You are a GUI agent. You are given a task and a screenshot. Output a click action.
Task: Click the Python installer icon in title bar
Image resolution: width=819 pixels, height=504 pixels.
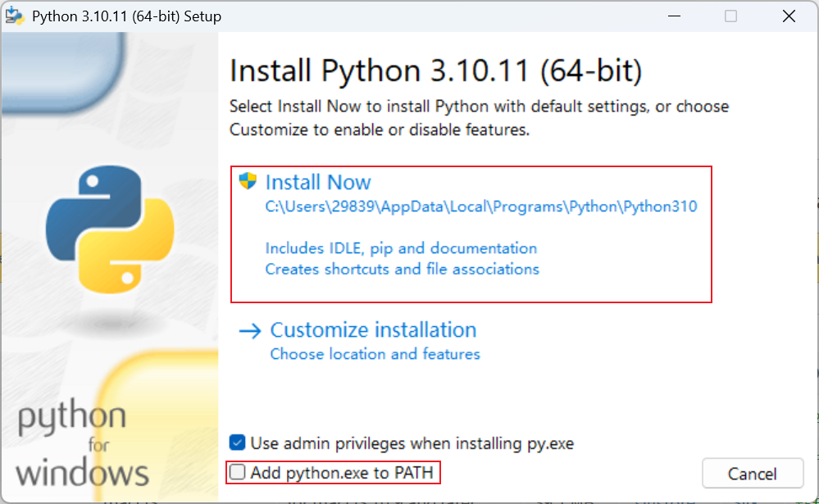click(x=15, y=16)
